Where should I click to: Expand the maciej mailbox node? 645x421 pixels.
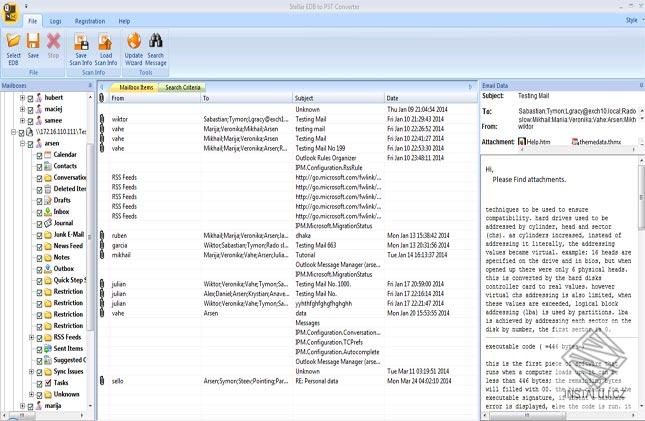(22, 109)
